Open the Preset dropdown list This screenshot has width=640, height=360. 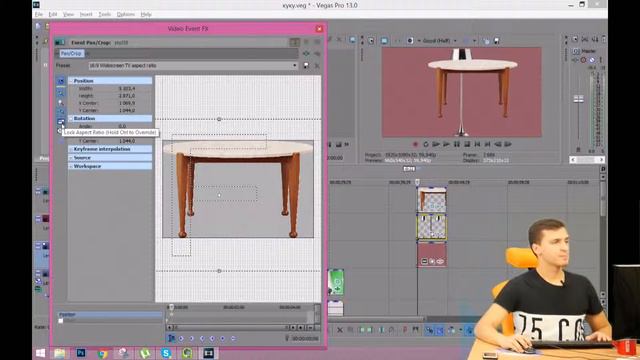click(x=294, y=65)
